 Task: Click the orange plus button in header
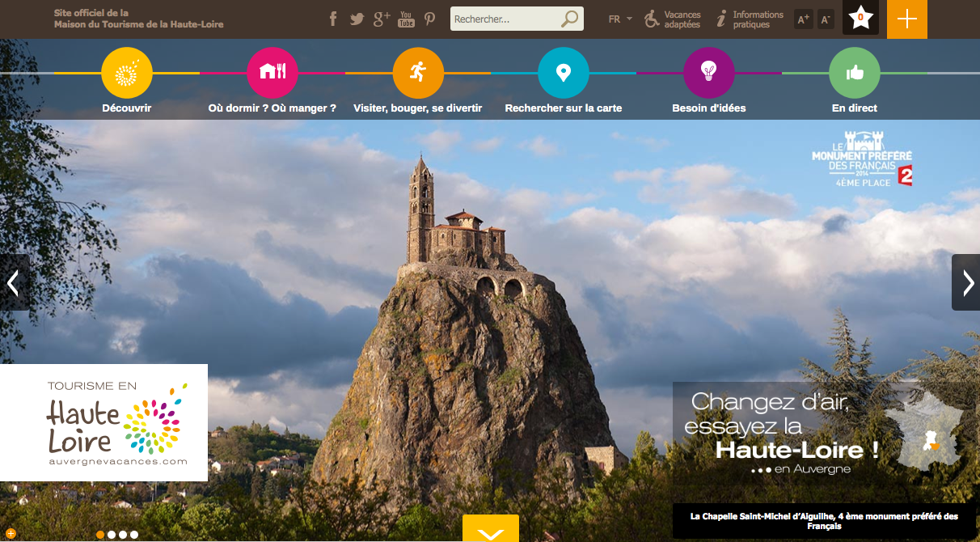(x=907, y=19)
